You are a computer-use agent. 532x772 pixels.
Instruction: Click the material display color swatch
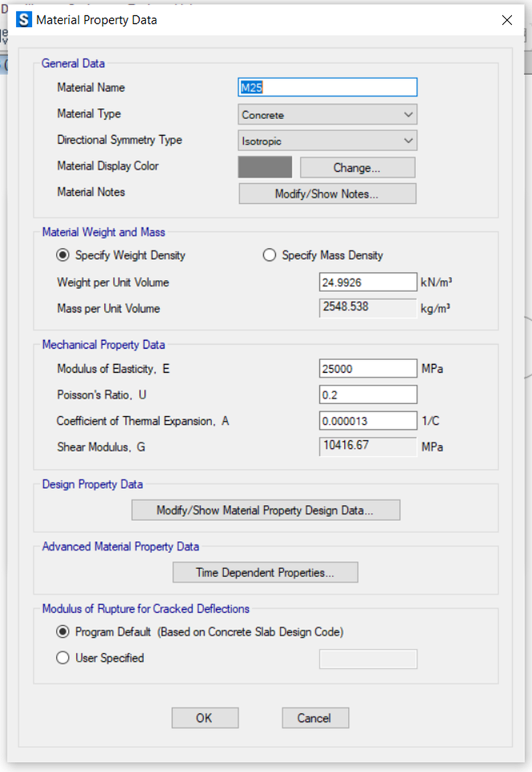265,167
